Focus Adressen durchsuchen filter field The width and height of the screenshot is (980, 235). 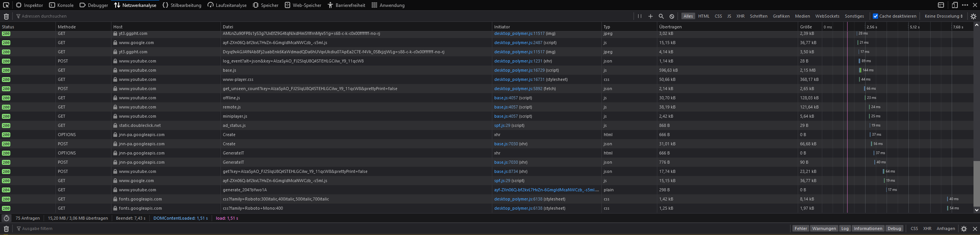[324, 16]
